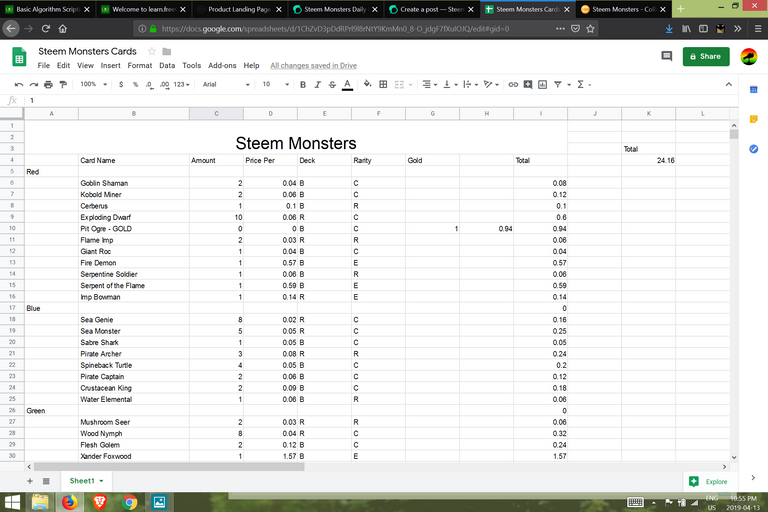Screen dimensions: 768x512
Task: Open Tasks in the side panel
Action: coord(754,149)
